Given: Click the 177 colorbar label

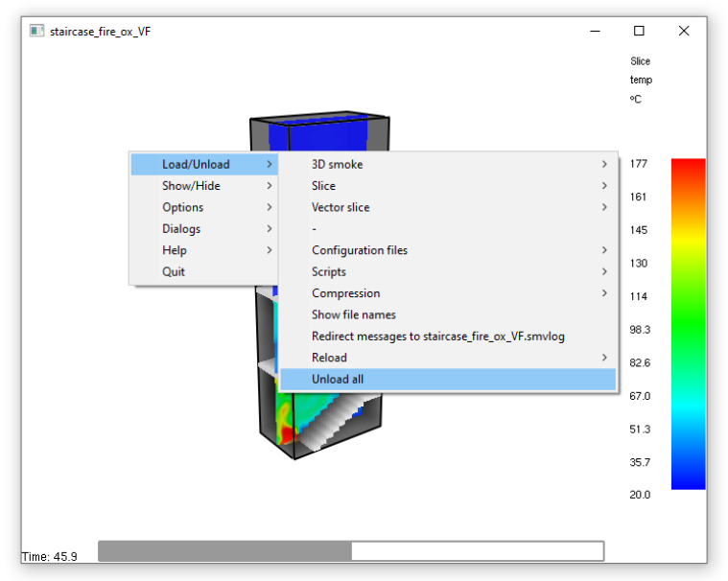Looking at the screenshot, I should 639,164.
